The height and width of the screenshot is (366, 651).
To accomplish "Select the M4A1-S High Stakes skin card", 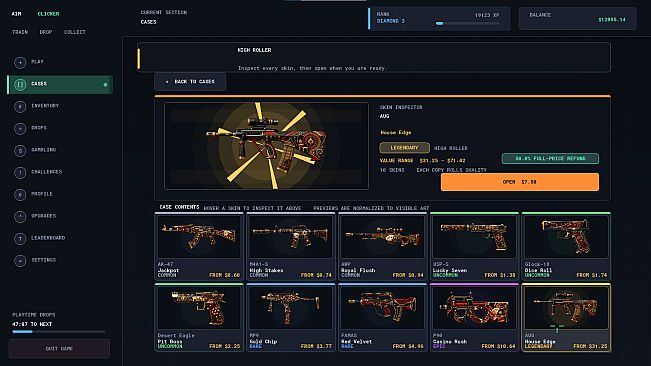I will click(x=291, y=246).
